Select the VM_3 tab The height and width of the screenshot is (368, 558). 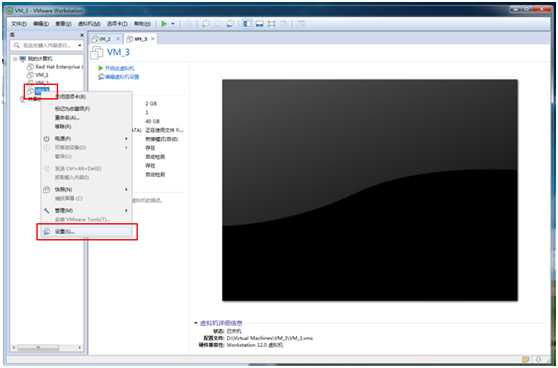141,38
